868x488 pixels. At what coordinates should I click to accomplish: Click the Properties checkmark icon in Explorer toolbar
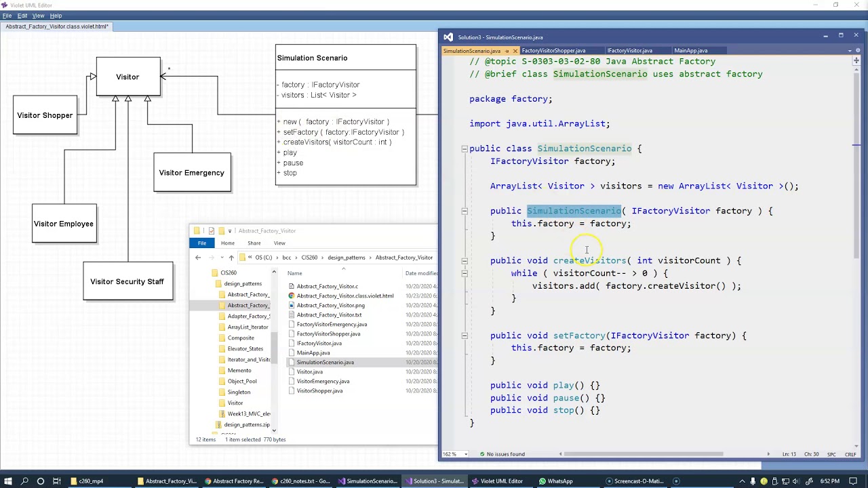coord(211,231)
